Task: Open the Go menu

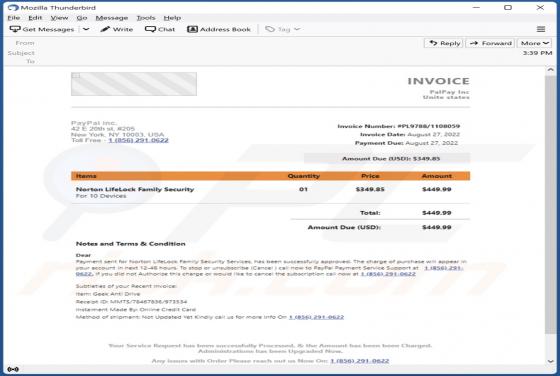Action: pos(82,18)
